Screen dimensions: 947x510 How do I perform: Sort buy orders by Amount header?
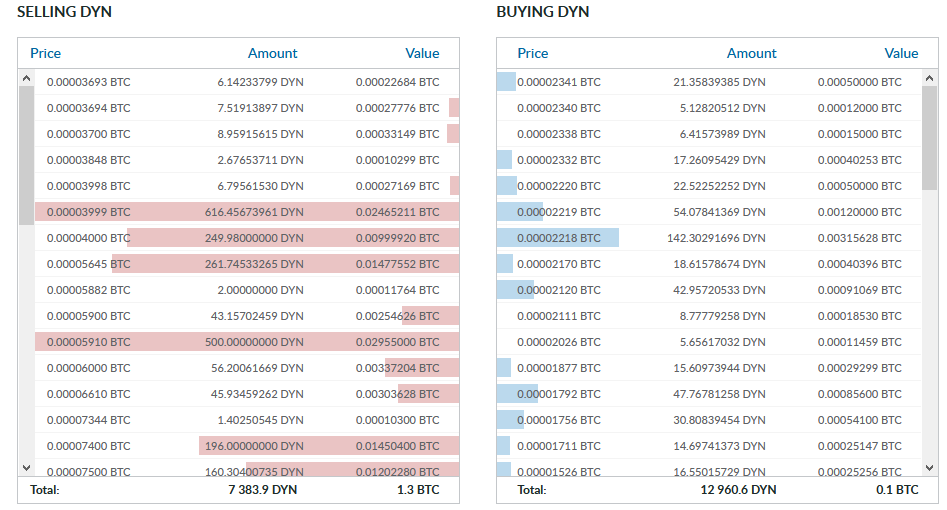(751, 53)
